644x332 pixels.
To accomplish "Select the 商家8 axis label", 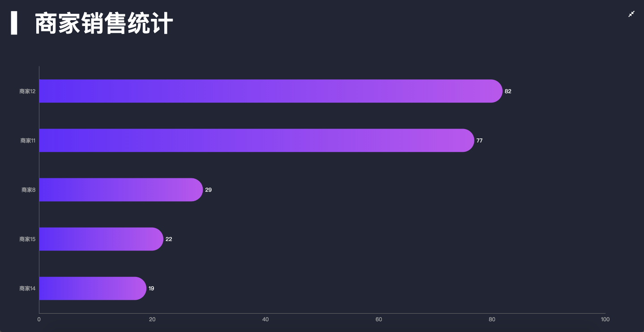I will click(x=28, y=190).
